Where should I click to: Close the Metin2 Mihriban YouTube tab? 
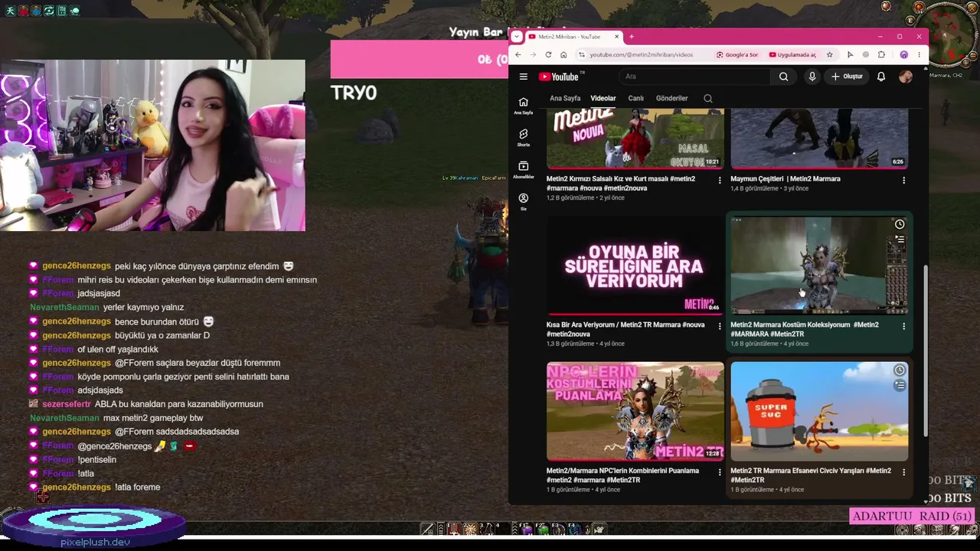617,37
